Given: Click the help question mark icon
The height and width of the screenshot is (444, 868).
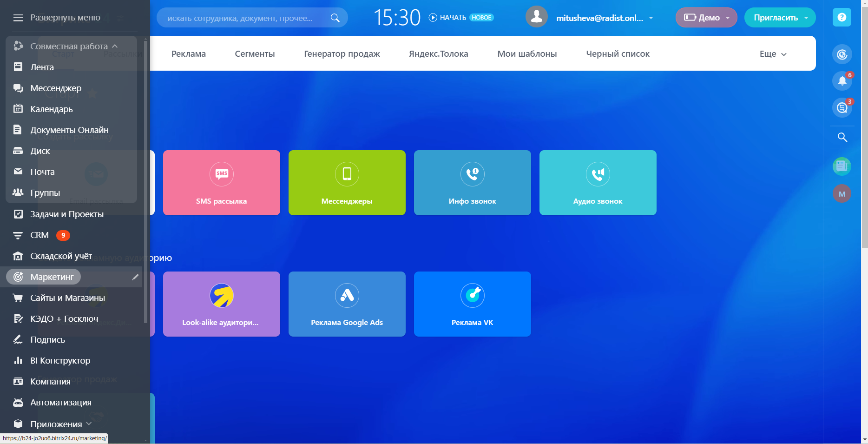Looking at the screenshot, I should pos(842,18).
